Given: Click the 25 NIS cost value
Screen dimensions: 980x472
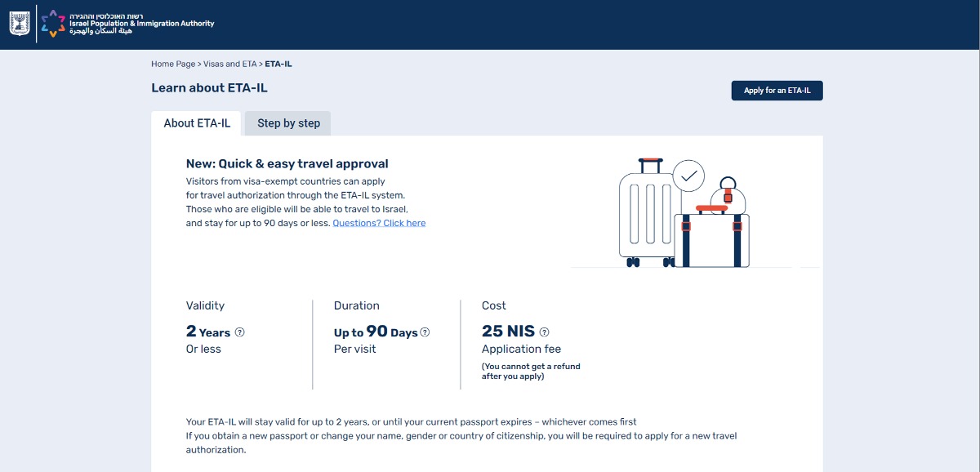Looking at the screenshot, I should (x=508, y=332).
